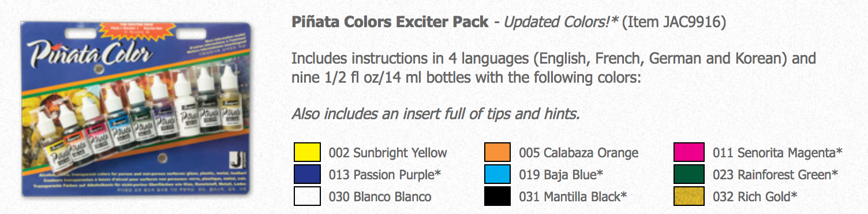Click the 019 Baja Blue label
Viewport: 868px width, 214px height.
pos(562,175)
